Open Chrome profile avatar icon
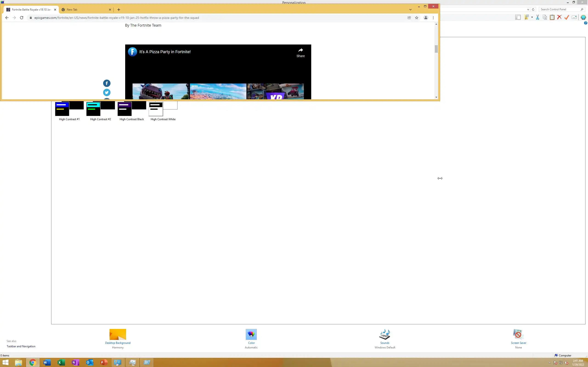The image size is (588, 367). (x=426, y=18)
